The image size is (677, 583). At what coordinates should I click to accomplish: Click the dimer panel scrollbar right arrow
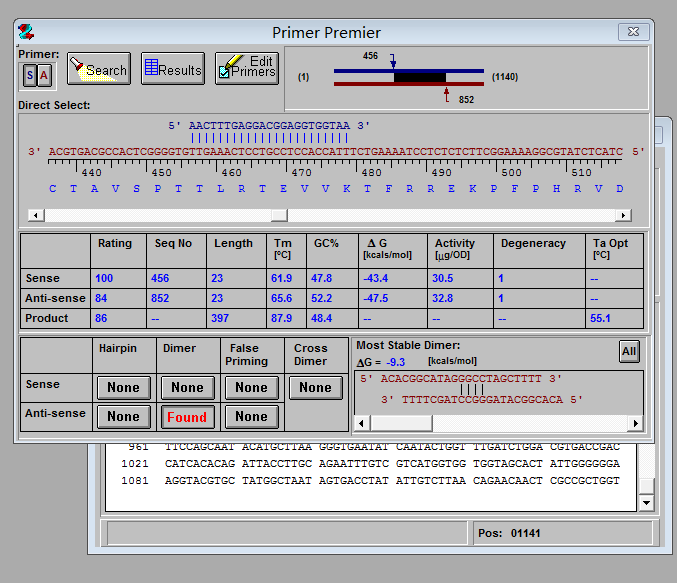633,423
